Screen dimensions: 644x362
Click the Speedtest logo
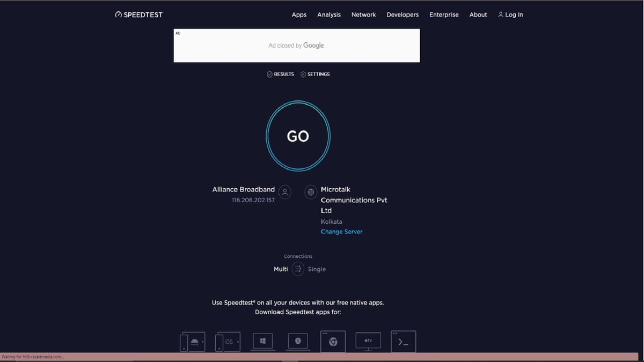click(138, 14)
